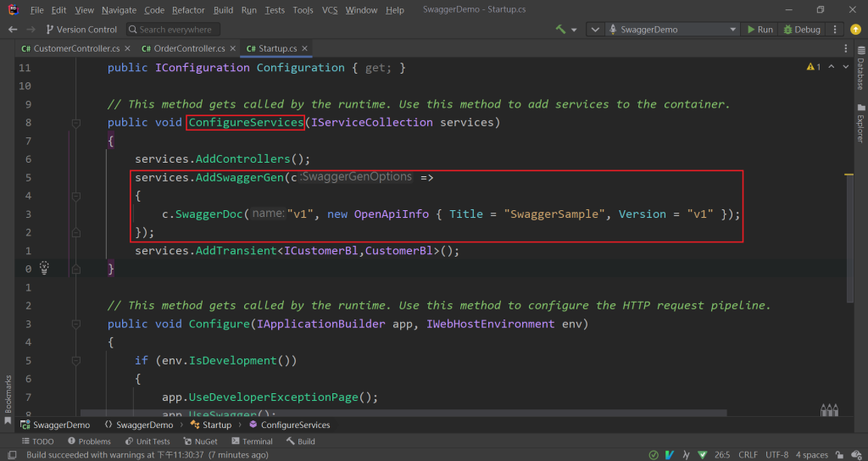The width and height of the screenshot is (868, 461).
Task: Open the Navigate menu
Action: pyautogui.click(x=119, y=10)
